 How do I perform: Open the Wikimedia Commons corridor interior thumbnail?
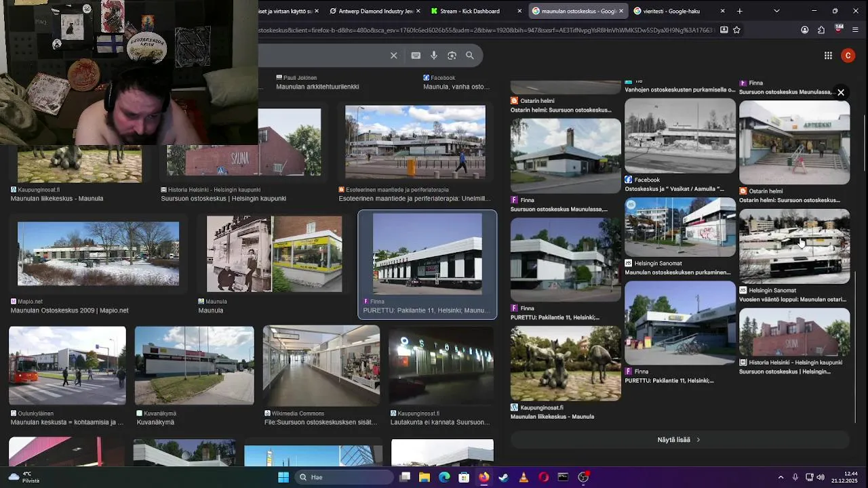pyautogui.click(x=321, y=365)
